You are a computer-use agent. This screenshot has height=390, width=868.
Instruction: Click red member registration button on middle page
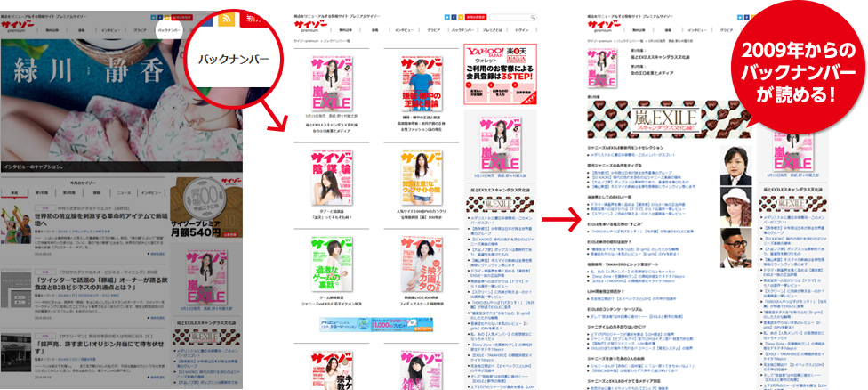click(x=476, y=17)
